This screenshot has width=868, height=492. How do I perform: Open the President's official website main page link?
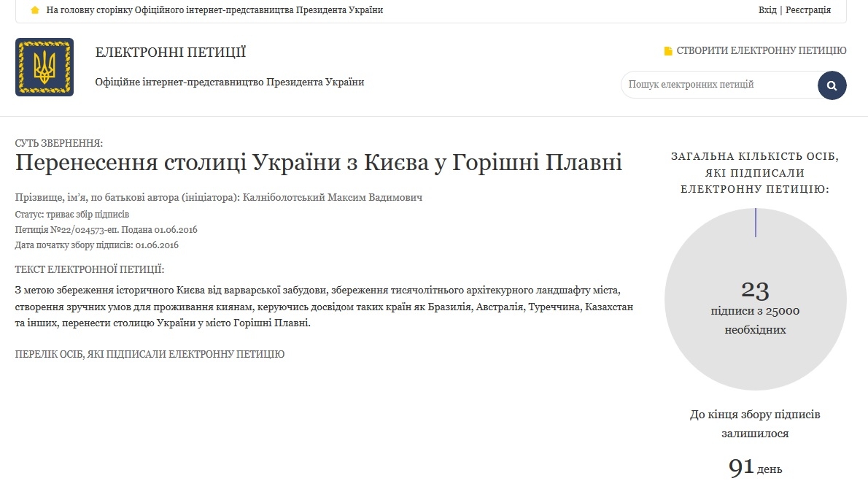(214, 10)
